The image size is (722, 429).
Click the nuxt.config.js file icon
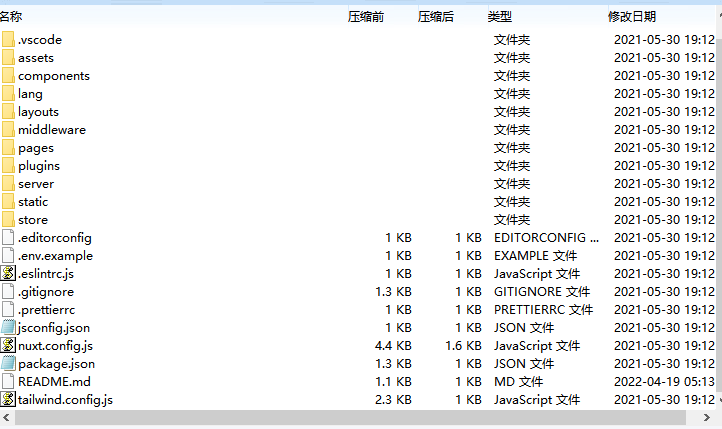[8, 346]
